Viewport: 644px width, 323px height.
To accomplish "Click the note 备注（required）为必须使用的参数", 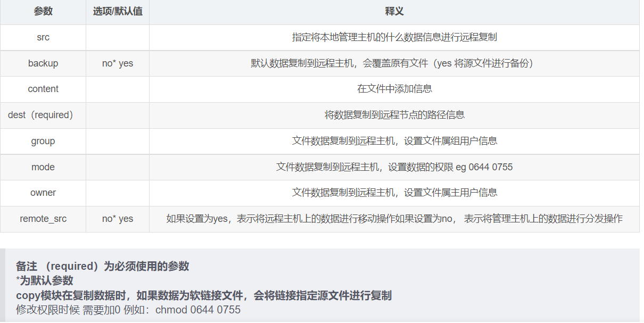I will pyautogui.click(x=103, y=267).
